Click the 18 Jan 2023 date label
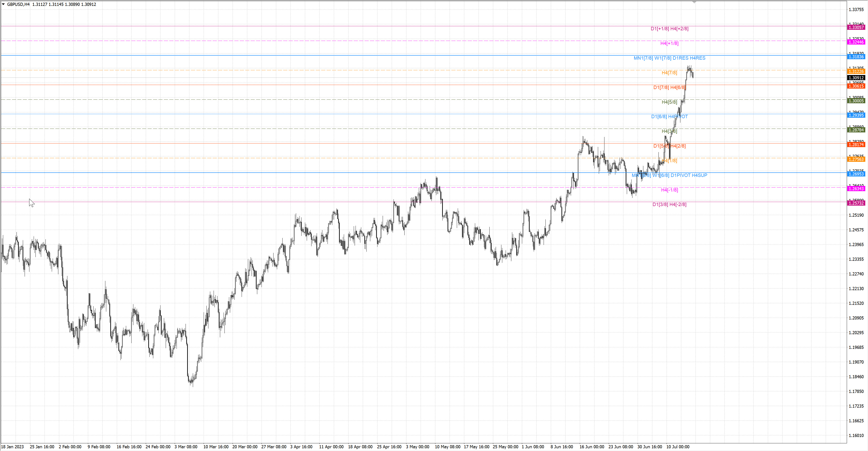 pyautogui.click(x=12, y=447)
